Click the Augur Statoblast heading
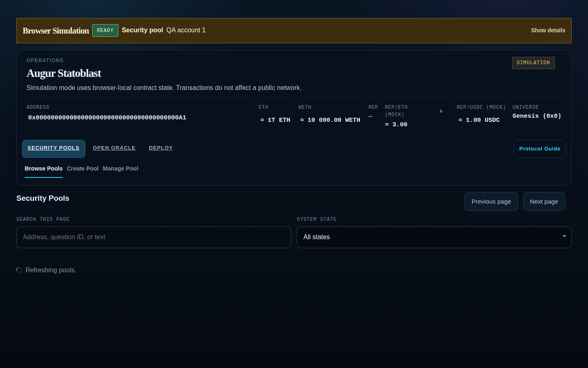This screenshot has width=588, height=368. pyautogui.click(x=64, y=73)
